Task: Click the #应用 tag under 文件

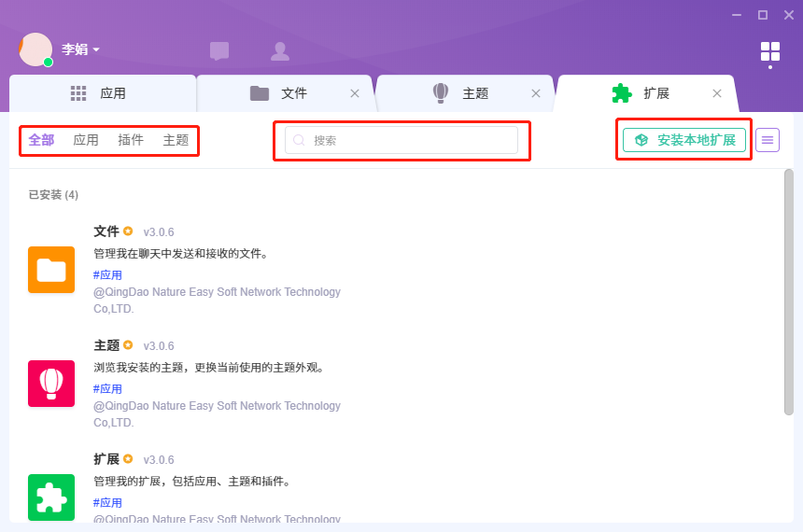Action: (107, 274)
